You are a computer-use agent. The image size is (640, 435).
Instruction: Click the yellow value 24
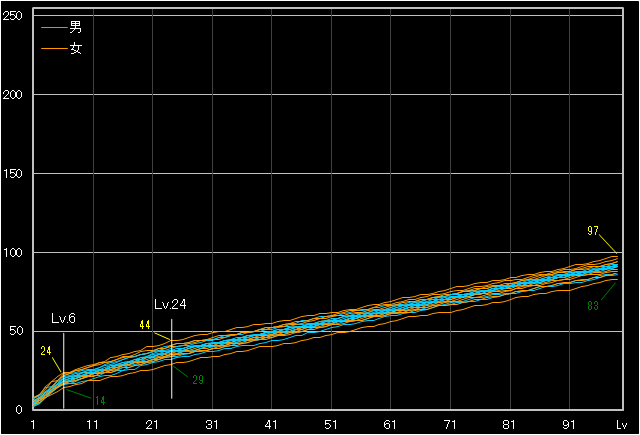pos(46,351)
